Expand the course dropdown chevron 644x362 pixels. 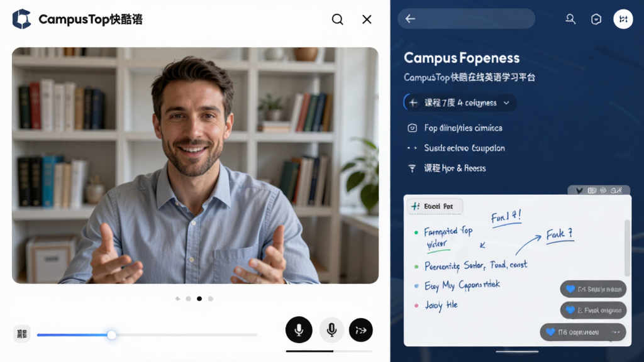[x=506, y=102]
